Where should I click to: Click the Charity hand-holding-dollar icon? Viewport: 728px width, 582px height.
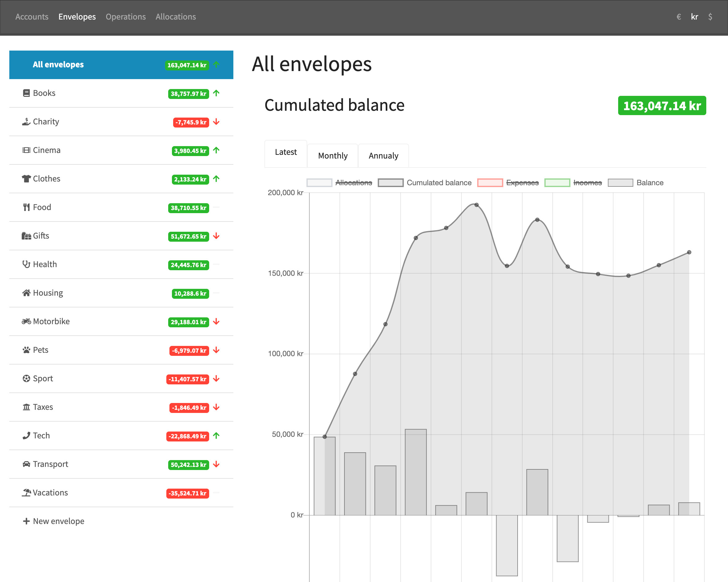tap(26, 122)
